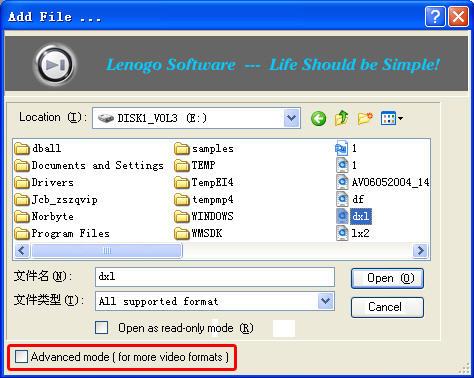Click the Open button
The height and width of the screenshot is (378, 474).
pyautogui.click(x=387, y=278)
